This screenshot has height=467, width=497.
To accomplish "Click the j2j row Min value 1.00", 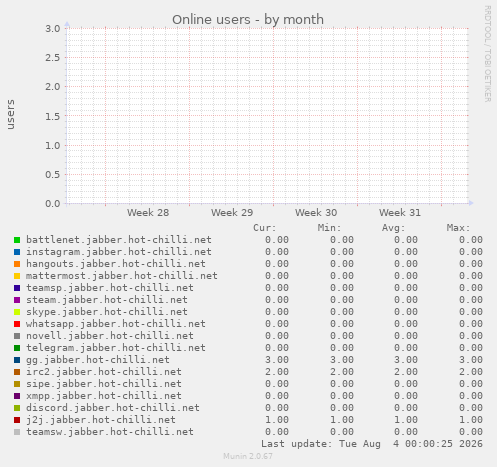I will pos(342,420).
